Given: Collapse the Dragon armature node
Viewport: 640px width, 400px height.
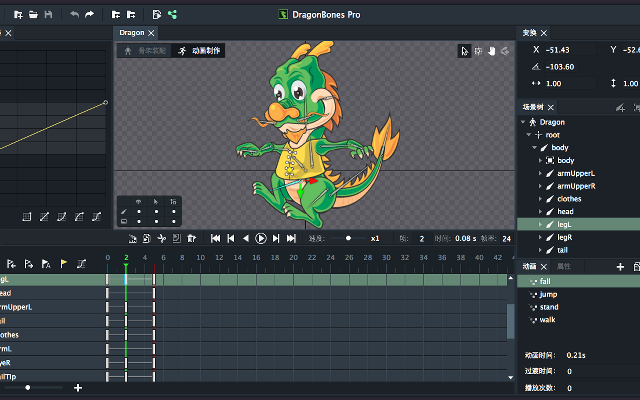Looking at the screenshot, I should [x=523, y=122].
